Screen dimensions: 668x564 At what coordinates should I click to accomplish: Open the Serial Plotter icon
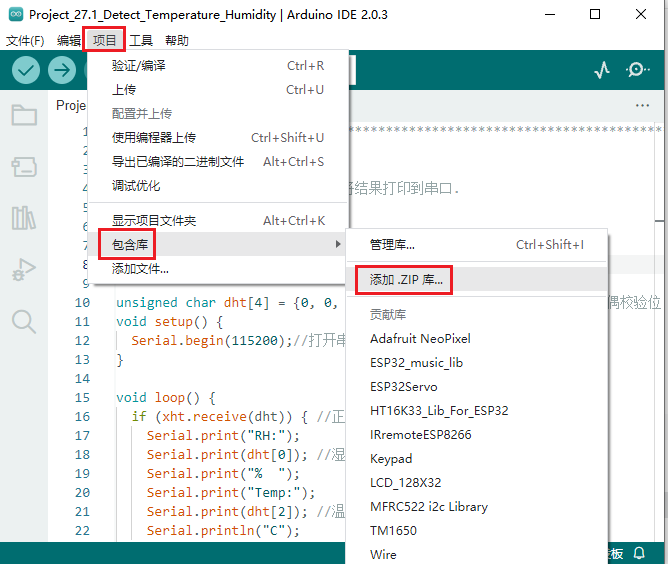(x=602, y=70)
